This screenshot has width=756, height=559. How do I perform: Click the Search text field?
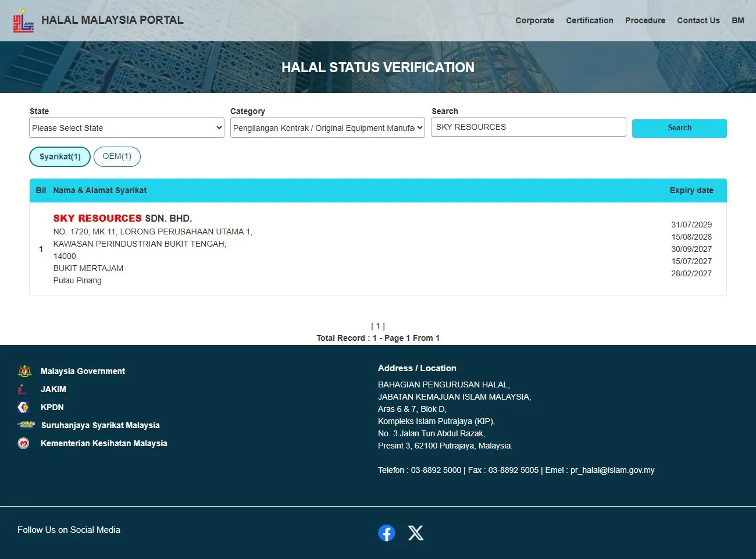click(x=529, y=127)
